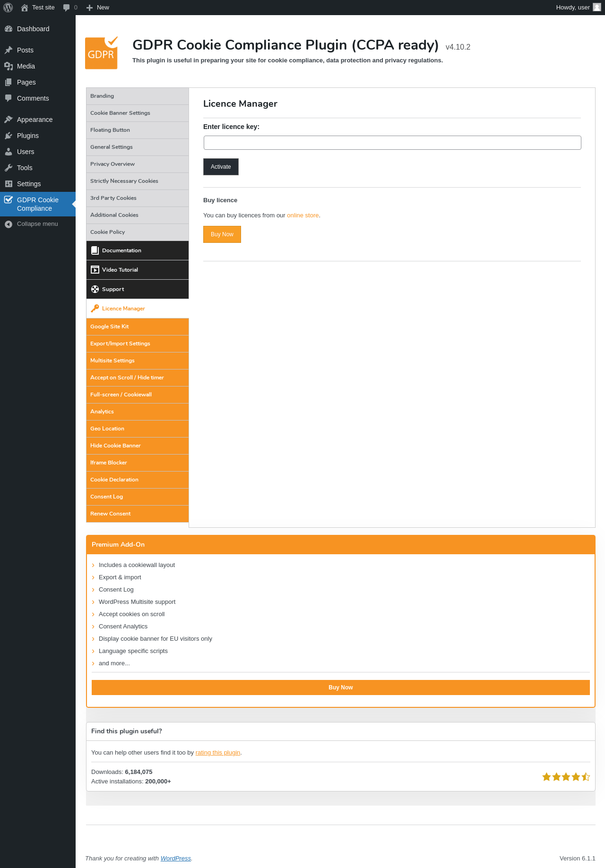Open the Posts menu item
This screenshot has width=605, height=868.
[38, 50]
